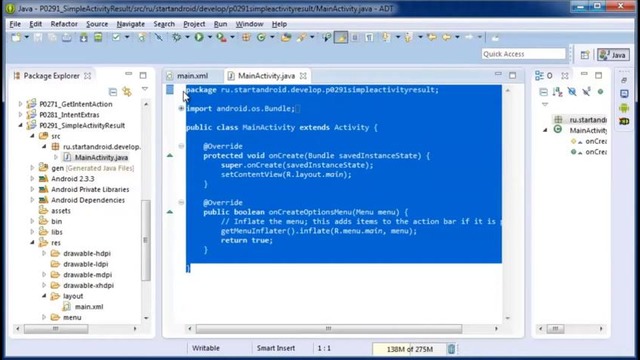Screen dimensions: 640x360
Task: Open the Window menu
Action: coord(249,24)
